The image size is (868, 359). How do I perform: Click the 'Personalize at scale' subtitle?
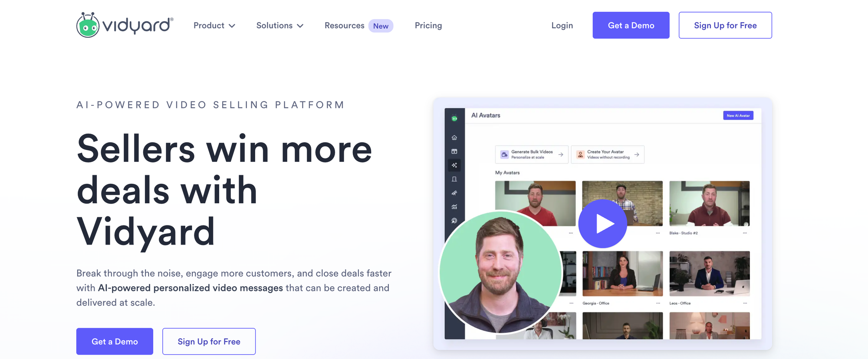coord(528,157)
